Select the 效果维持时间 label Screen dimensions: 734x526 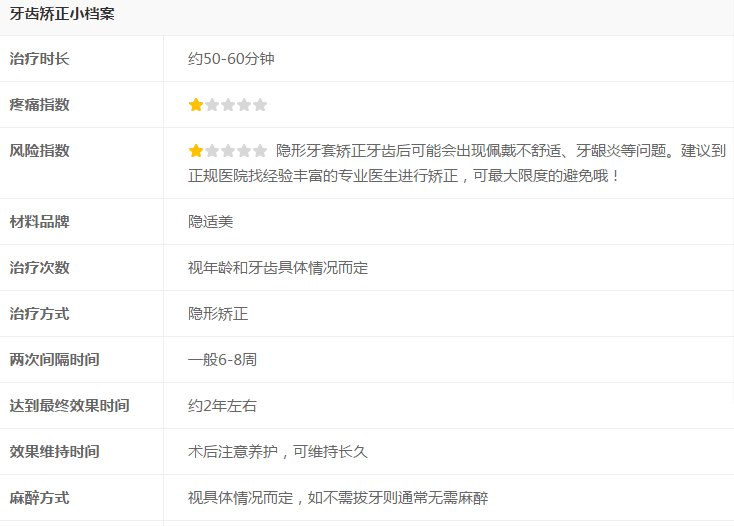pyautogui.click(x=54, y=452)
